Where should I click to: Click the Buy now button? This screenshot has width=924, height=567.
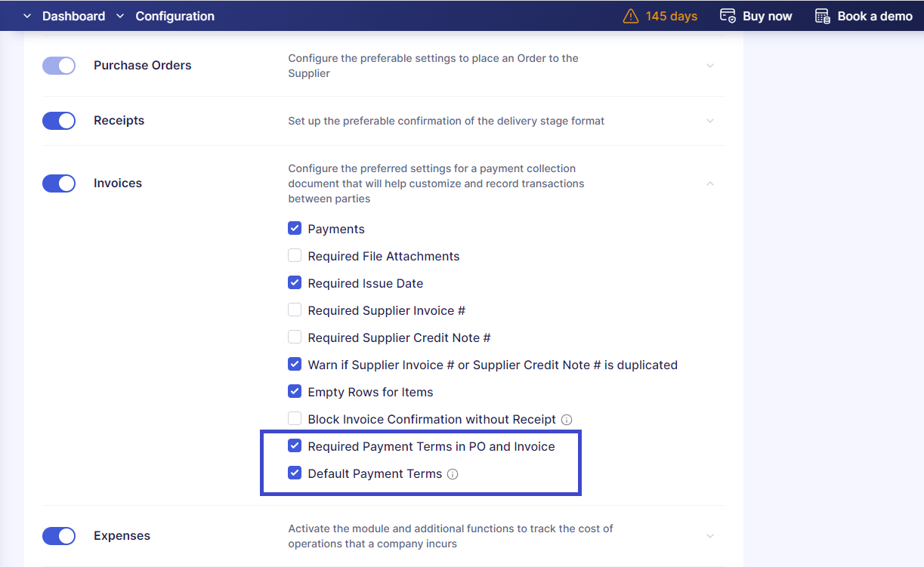point(765,15)
